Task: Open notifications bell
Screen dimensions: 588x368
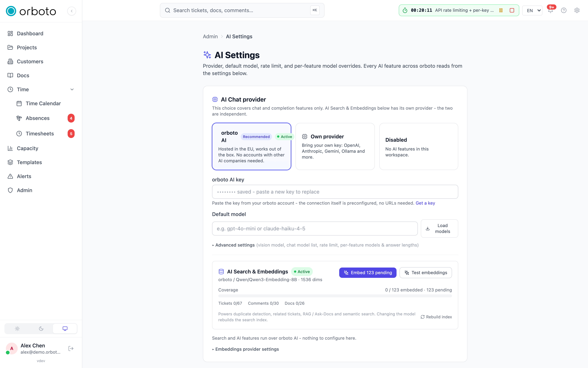Action: pyautogui.click(x=550, y=10)
